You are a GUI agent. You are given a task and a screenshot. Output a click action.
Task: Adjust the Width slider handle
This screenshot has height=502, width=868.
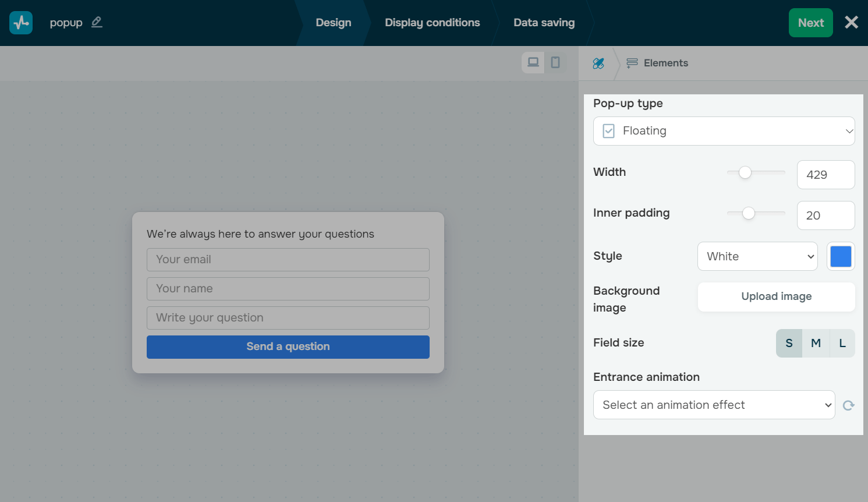pos(745,172)
